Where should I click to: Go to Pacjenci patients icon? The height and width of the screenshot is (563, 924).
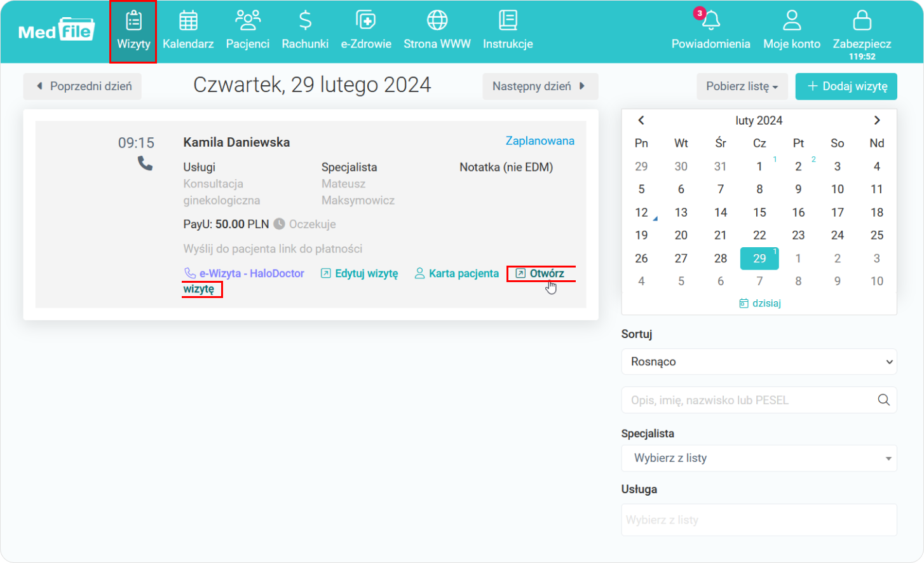[248, 20]
